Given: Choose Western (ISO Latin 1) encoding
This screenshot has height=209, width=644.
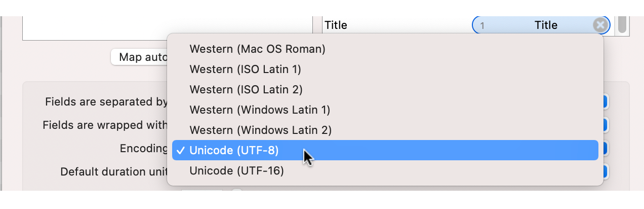Looking at the screenshot, I should click(245, 69).
